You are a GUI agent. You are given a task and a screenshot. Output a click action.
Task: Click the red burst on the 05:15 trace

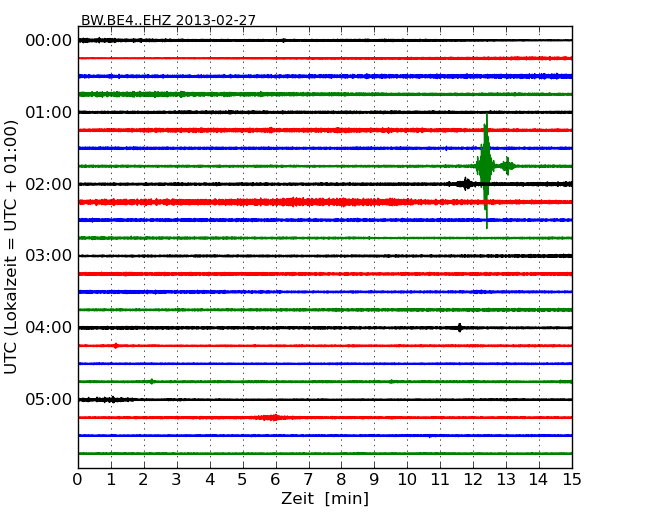tap(272, 417)
